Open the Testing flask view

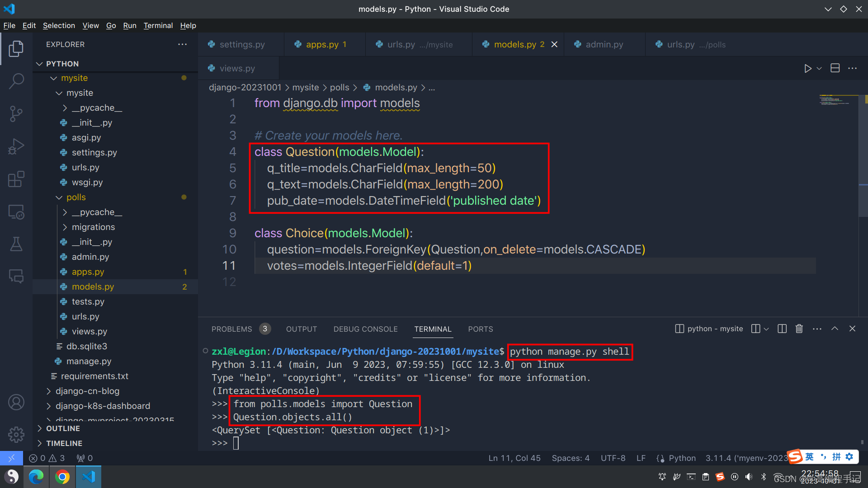point(16,244)
